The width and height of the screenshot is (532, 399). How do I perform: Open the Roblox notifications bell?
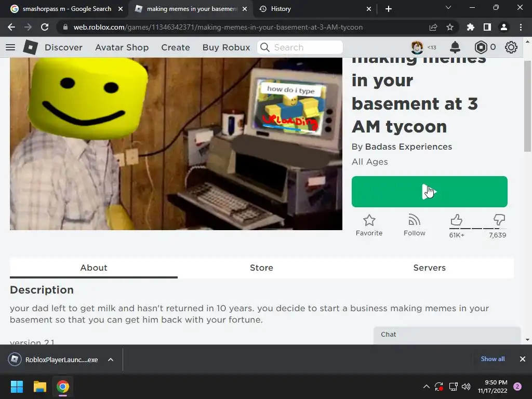pyautogui.click(x=455, y=47)
